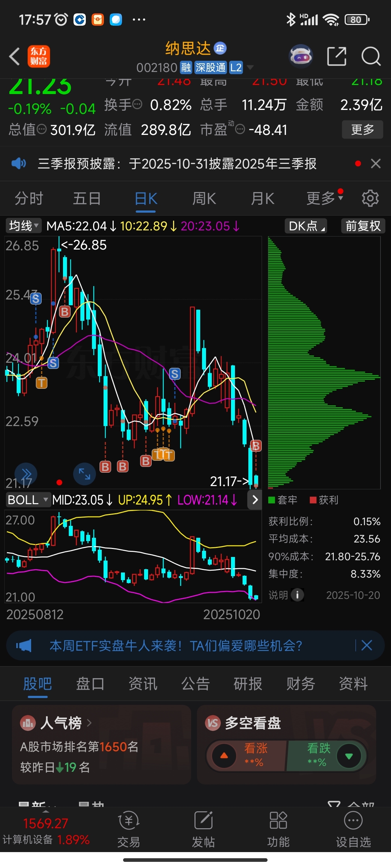
Task: Open the 人气榜 ranking card
Action: 101,744
